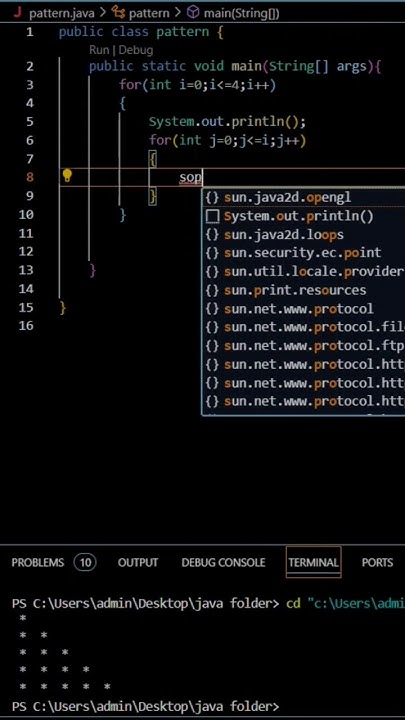The image size is (405, 720).
Task: Open the DEBUG CONSOLE tab
Action: (x=223, y=562)
